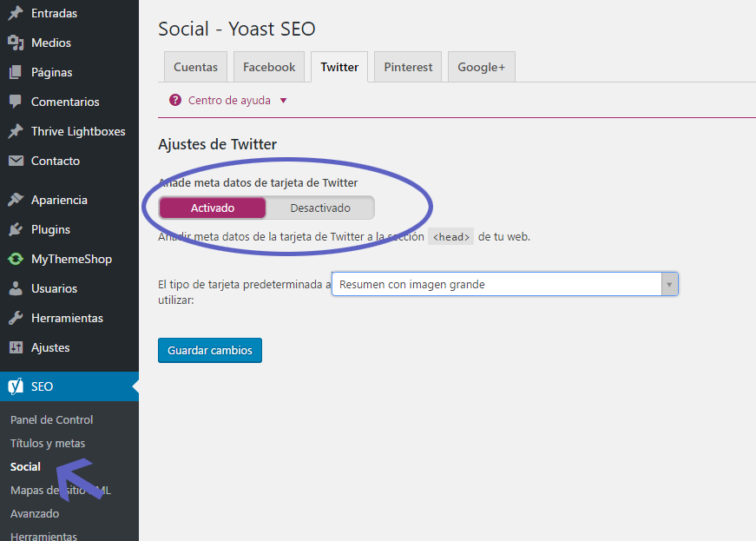Click the Ajustes sliders icon
756x541 pixels.
pos(16,347)
